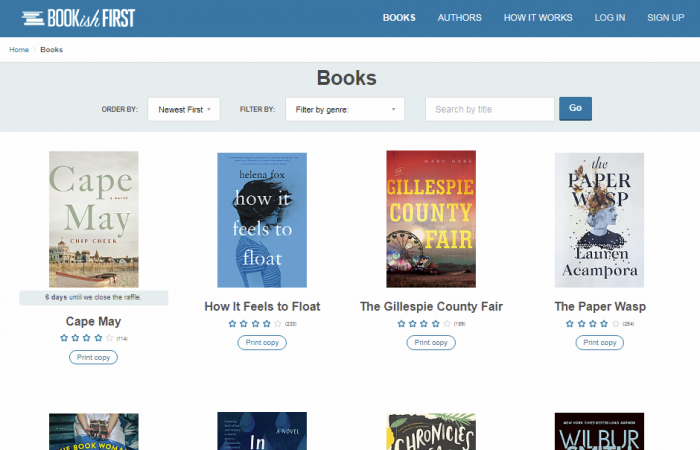Open the Cape May book cover
Screen dimensions: 700x450
tap(94, 219)
